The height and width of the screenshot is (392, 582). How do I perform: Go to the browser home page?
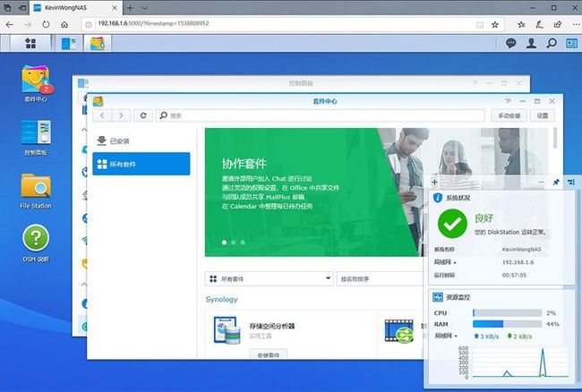[x=64, y=24]
